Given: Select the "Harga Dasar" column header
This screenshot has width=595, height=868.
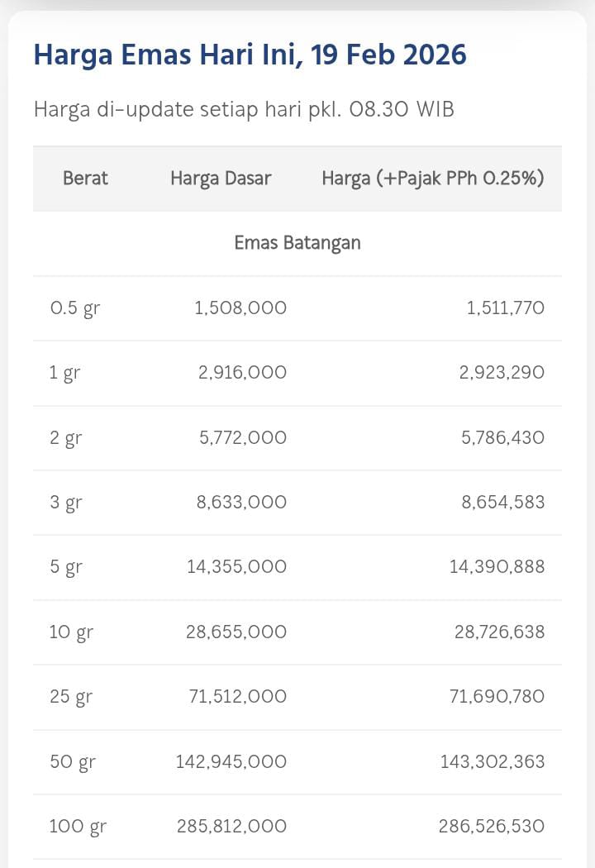Looking at the screenshot, I should pyautogui.click(x=221, y=178).
